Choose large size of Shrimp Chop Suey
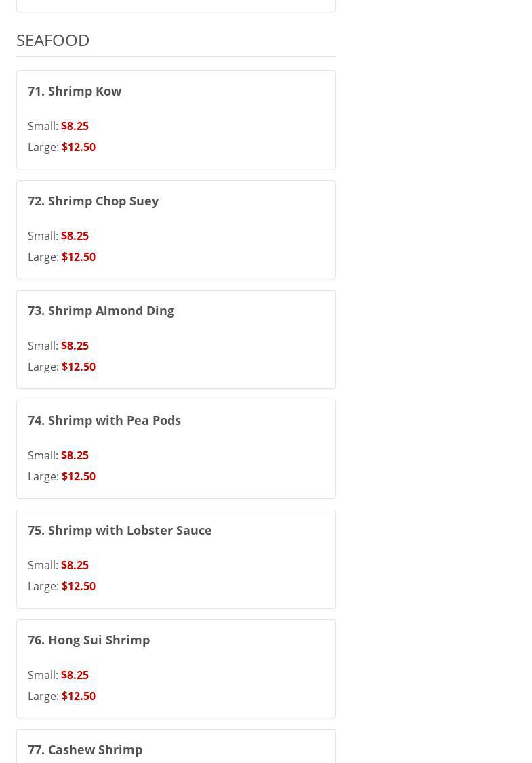 click(79, 257)
